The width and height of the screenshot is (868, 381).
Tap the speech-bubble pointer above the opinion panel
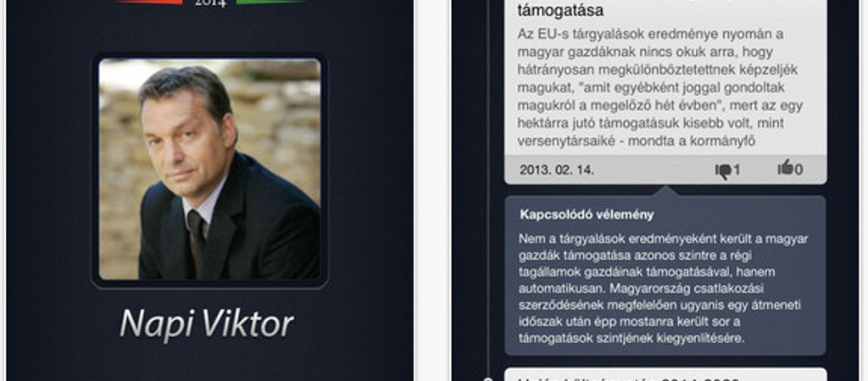[666, 190]
